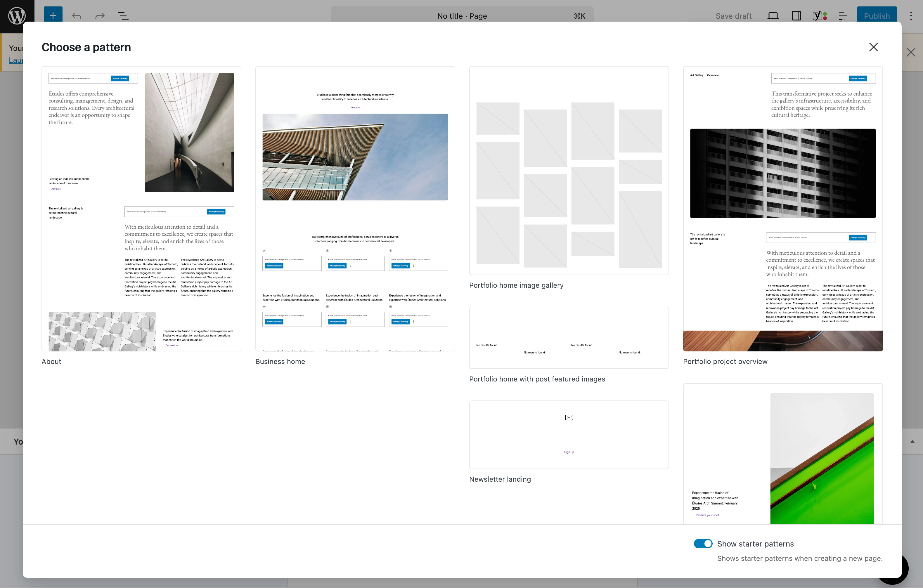Save the page as a draft
This screenshot has height=588, width=923.
733,16
